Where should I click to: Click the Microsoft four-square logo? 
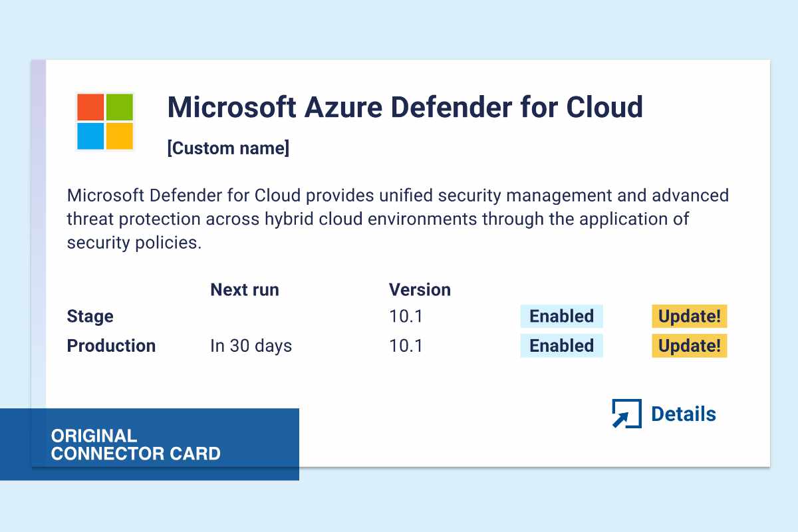click(105, 121)
